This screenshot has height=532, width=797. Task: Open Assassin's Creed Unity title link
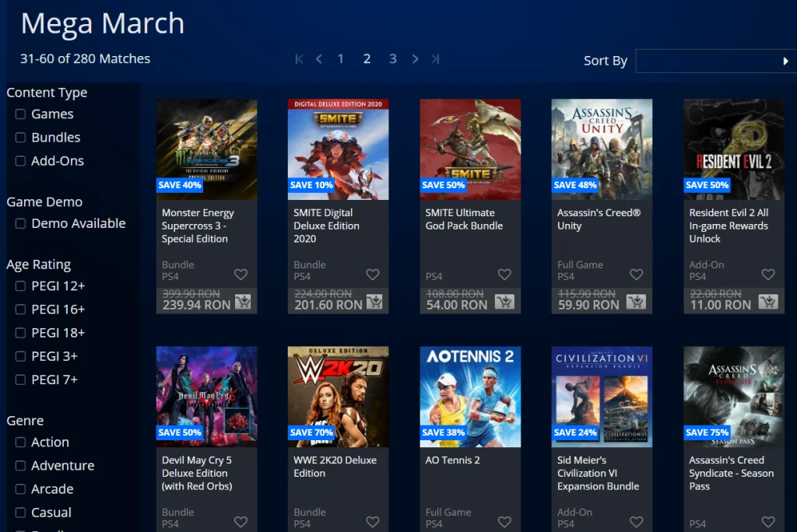pyautogui.click(x=599, y=219)
